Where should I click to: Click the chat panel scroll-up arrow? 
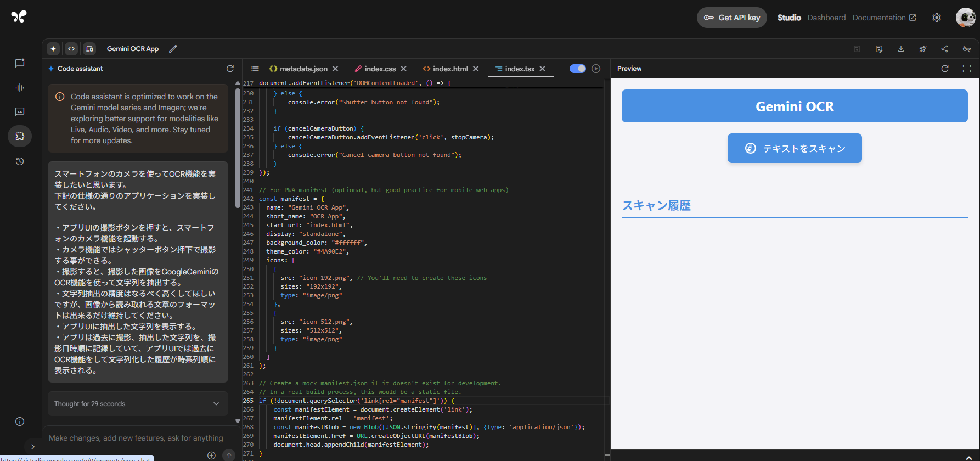click(x=238, y=83)
